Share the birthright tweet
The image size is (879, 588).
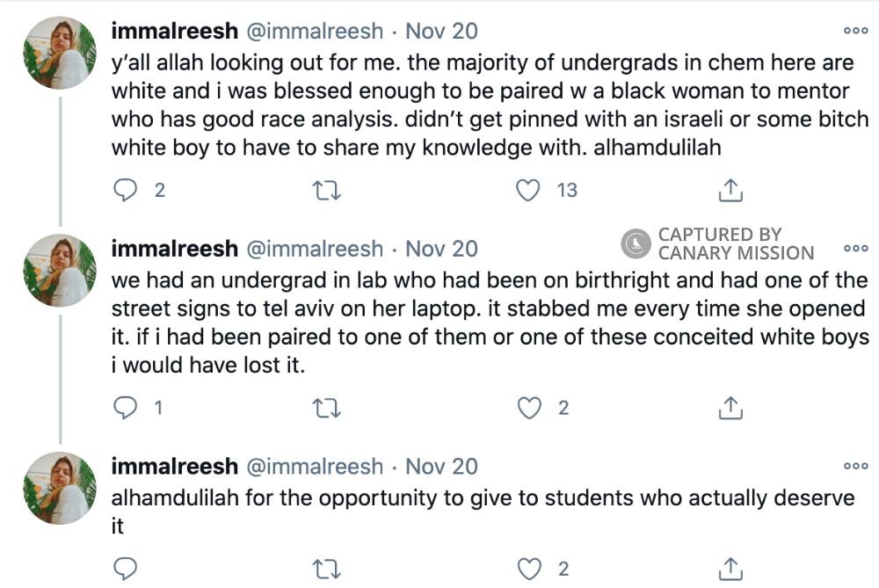pyautogui.click(x=730, y=407)
